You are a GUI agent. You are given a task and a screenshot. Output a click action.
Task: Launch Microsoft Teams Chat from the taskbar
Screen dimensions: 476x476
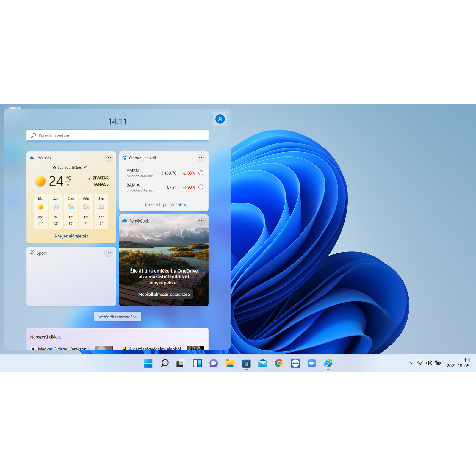tap(213, 363)
